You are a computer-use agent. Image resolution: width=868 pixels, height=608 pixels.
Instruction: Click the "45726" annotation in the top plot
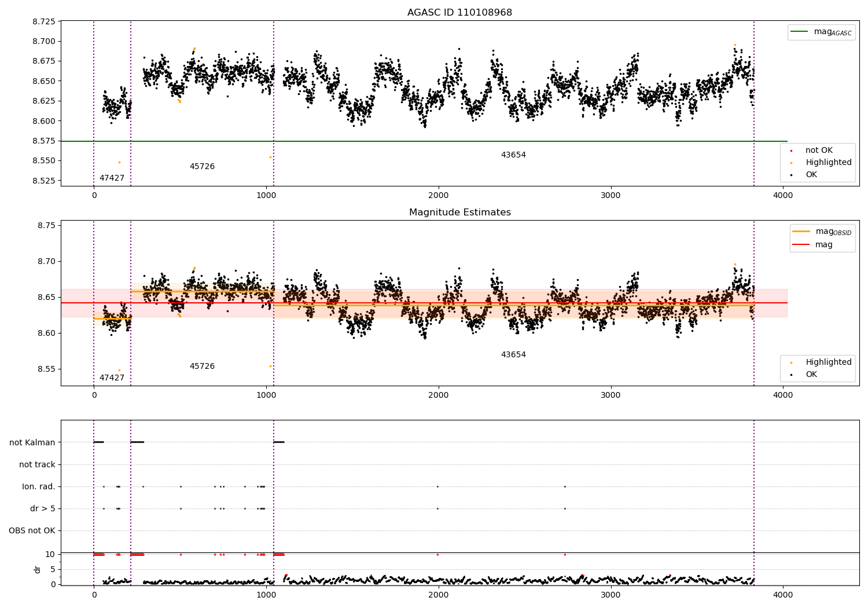click(x=202, y=167)
